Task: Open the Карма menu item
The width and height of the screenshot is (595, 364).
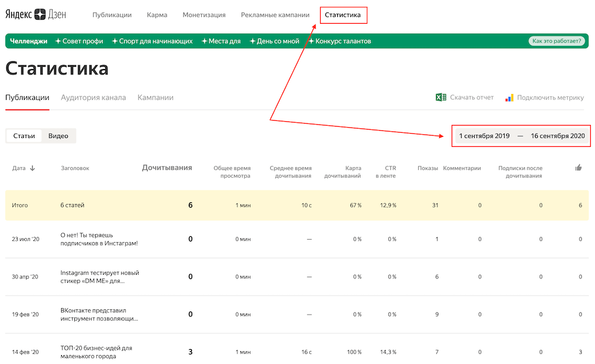Action: [157, 15]
